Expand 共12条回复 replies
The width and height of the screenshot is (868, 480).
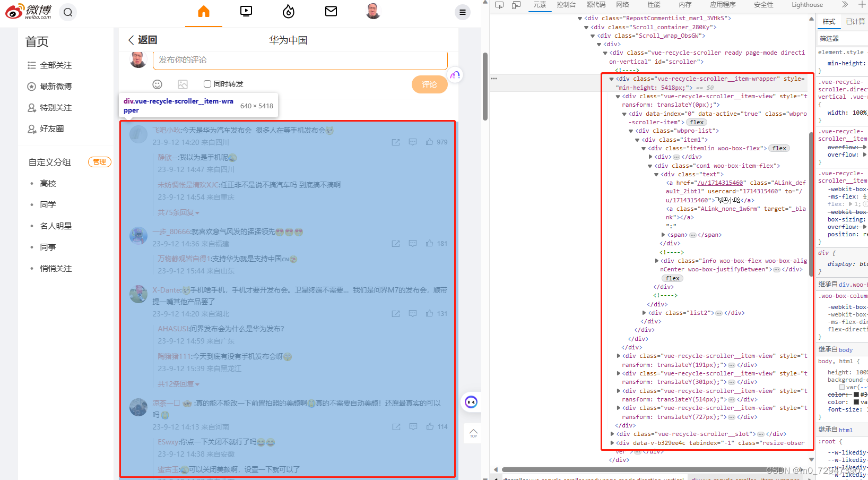[x=178, y=384]
